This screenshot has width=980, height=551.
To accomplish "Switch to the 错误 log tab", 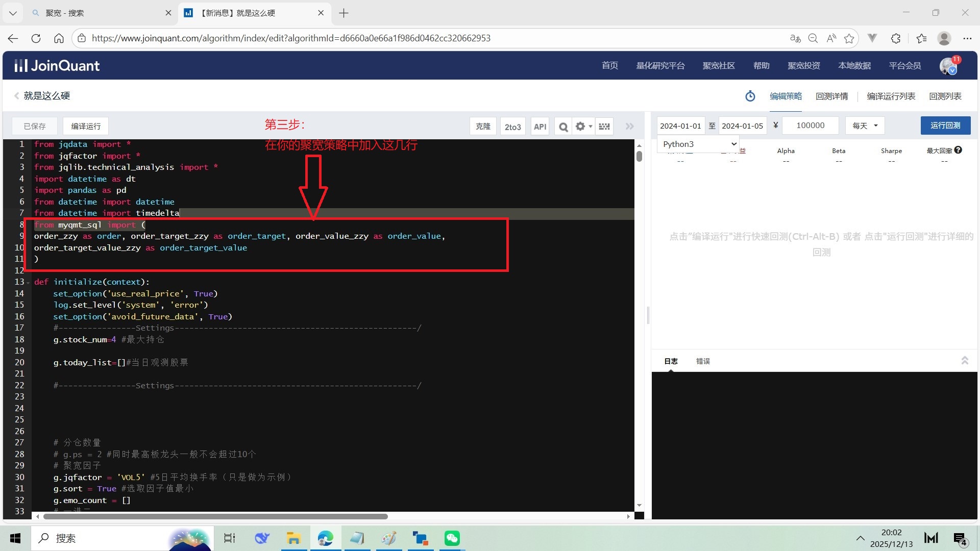I will point(703,361).
